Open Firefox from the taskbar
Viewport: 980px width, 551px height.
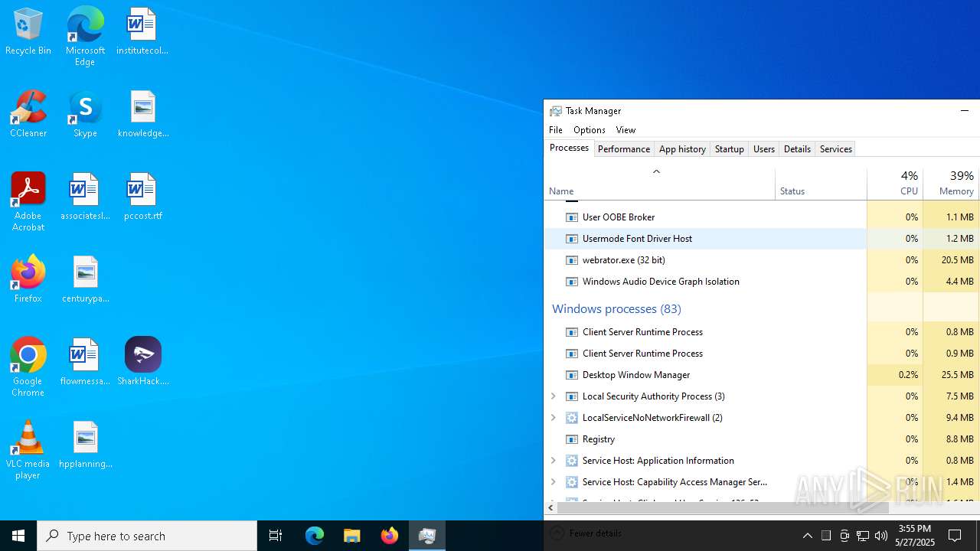[x=390, y=536]
